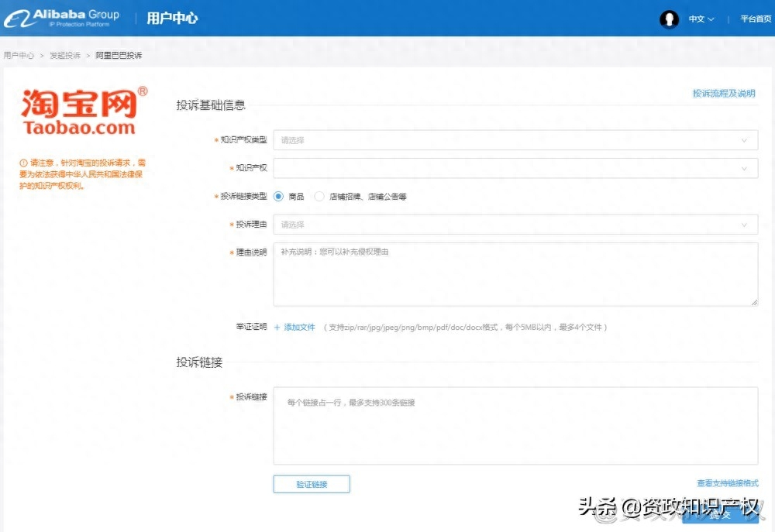
Task: Focus the 理由说明 text area
Action: tap(515, 274)
